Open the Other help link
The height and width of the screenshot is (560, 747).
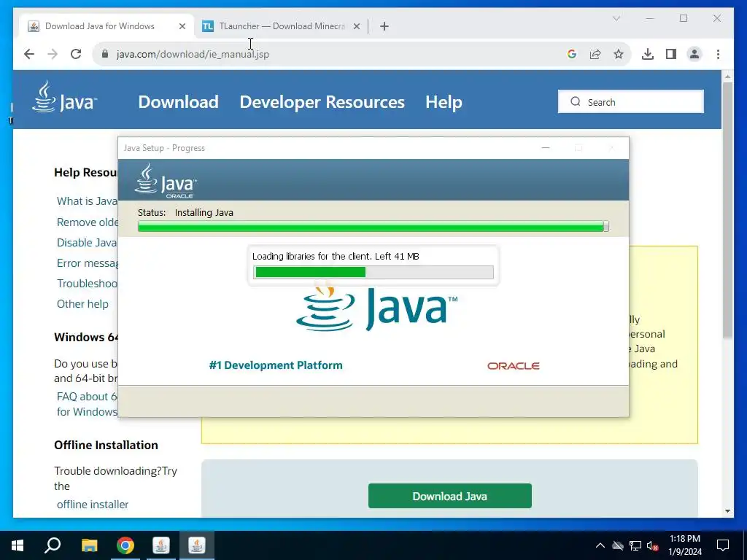coord(82,304)
